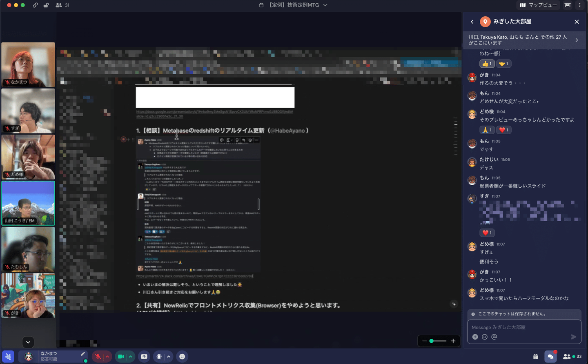Click the unlock room icon

[46, 5]
